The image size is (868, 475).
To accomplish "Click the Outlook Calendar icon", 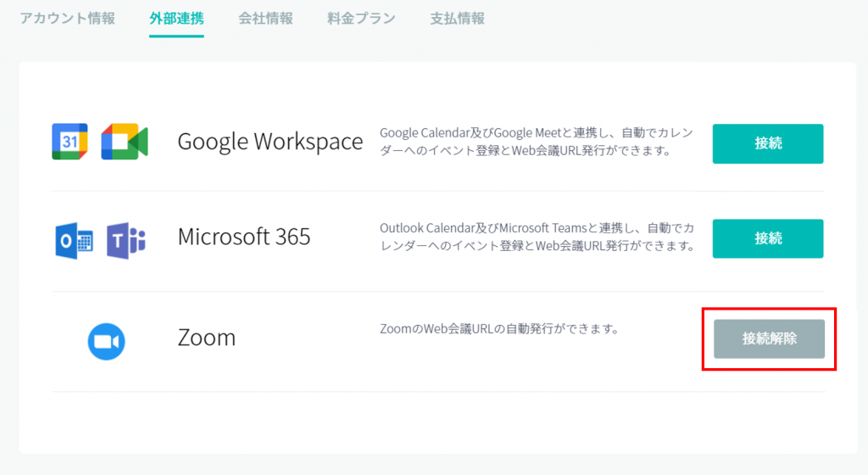I will pos(75,241).
